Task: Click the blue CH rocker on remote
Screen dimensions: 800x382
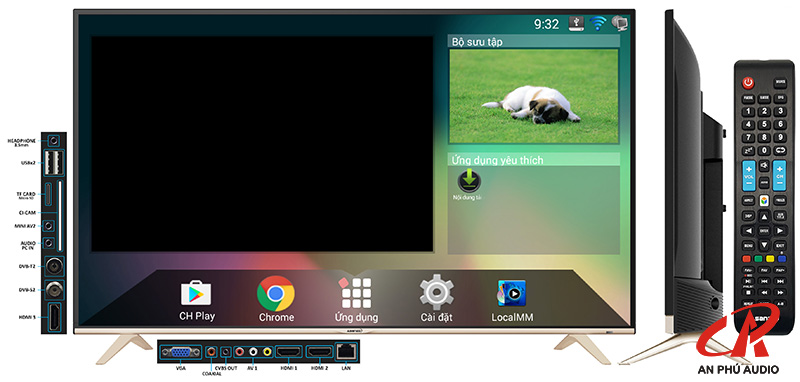Action: pos(779,176)
